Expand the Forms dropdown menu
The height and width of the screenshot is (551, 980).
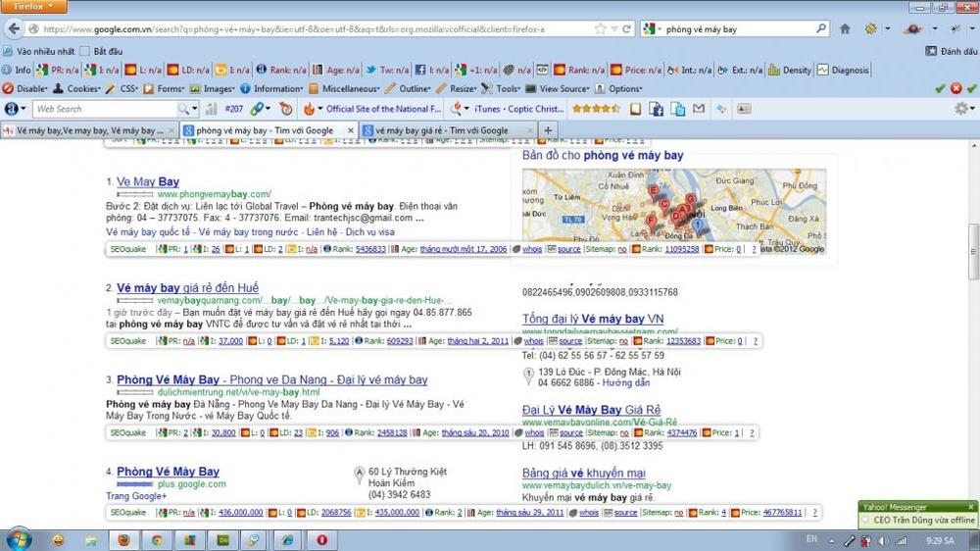pyautogui.click(x=165, y=89)
